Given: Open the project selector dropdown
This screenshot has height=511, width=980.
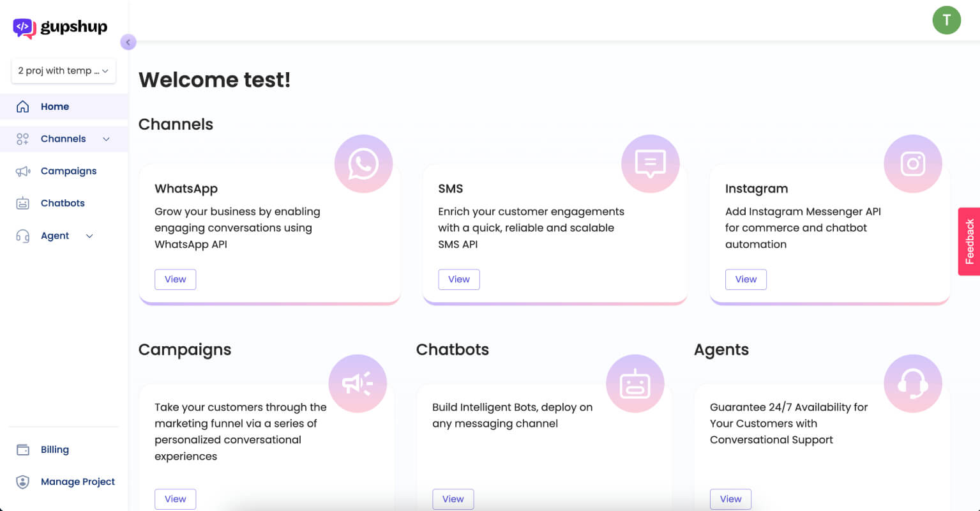Looking at the screenshot, I should tap(63, 71).
